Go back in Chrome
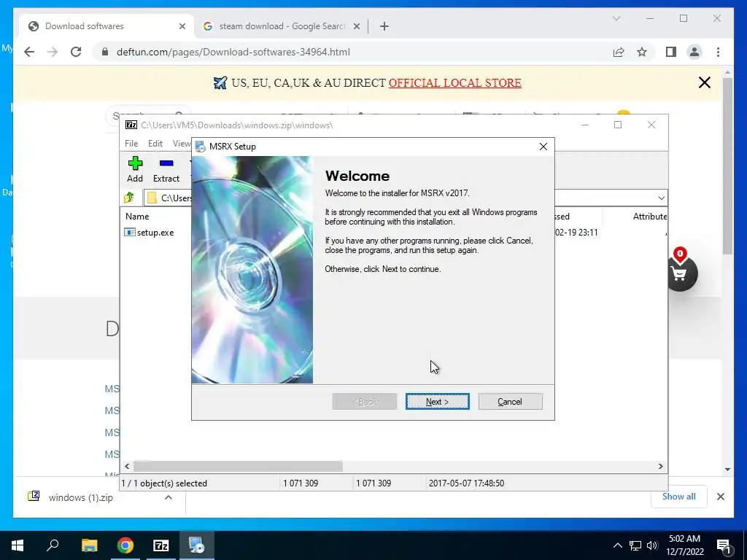The image size is (747, 560). pyautogui.click(x=29, y=52)
